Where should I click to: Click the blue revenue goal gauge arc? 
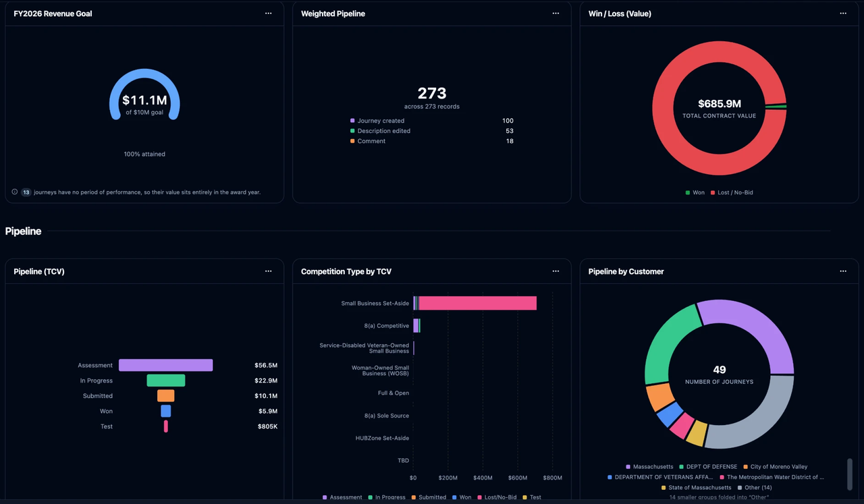click(144, 74)
